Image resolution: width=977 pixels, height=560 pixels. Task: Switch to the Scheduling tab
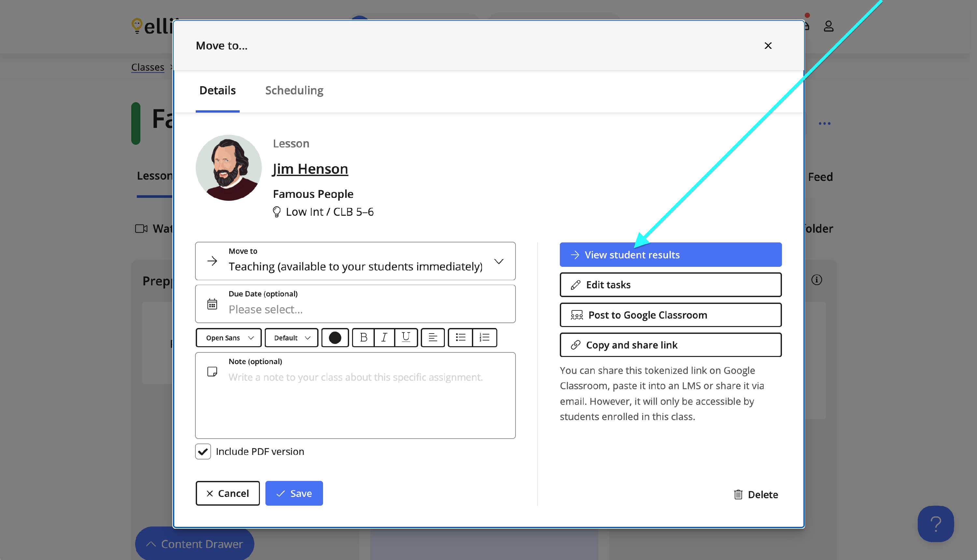[x=294, y=90]
